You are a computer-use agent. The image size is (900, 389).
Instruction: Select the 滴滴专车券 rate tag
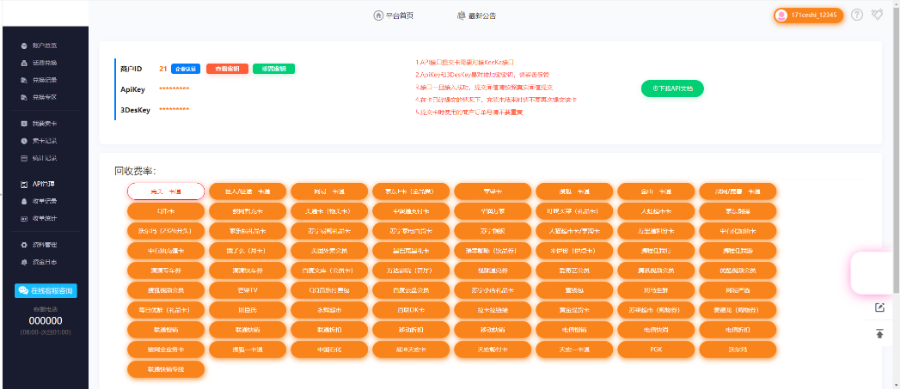click(x=166, y=270)
